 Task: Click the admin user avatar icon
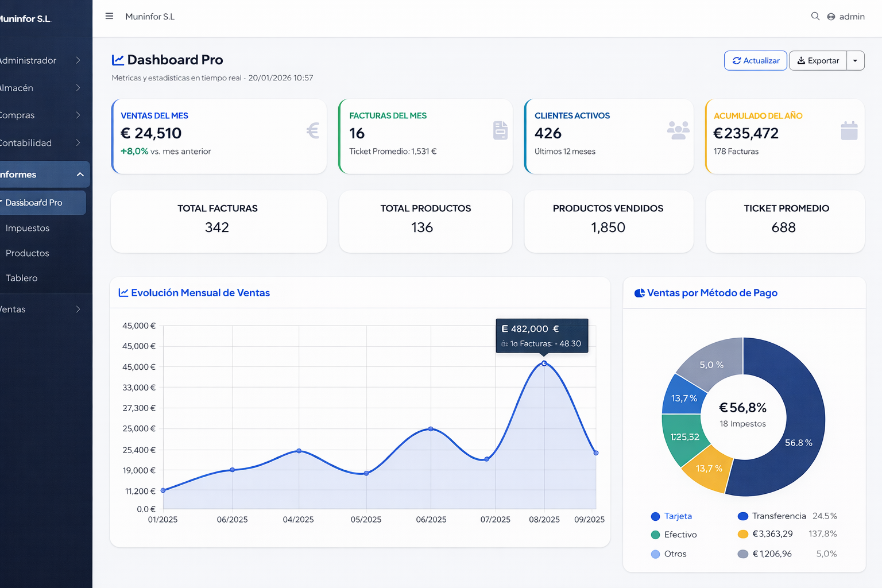(x=831, y=17)
